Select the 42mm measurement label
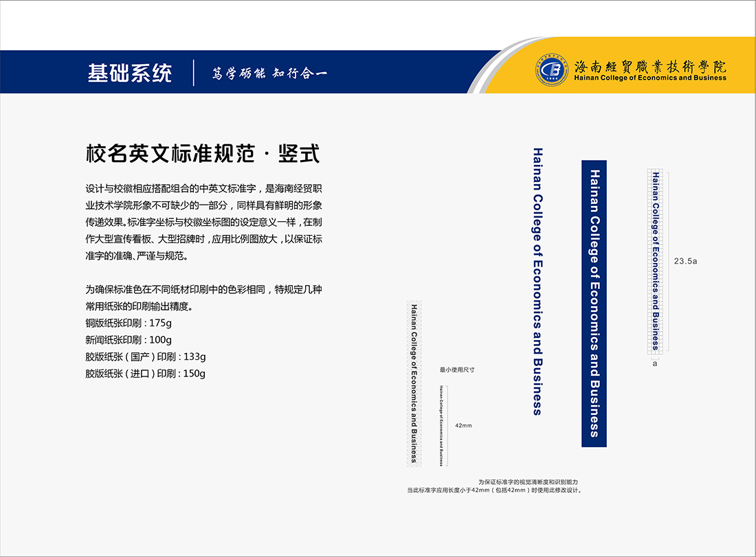Screen dimensions: 756x557 point(464,426)
